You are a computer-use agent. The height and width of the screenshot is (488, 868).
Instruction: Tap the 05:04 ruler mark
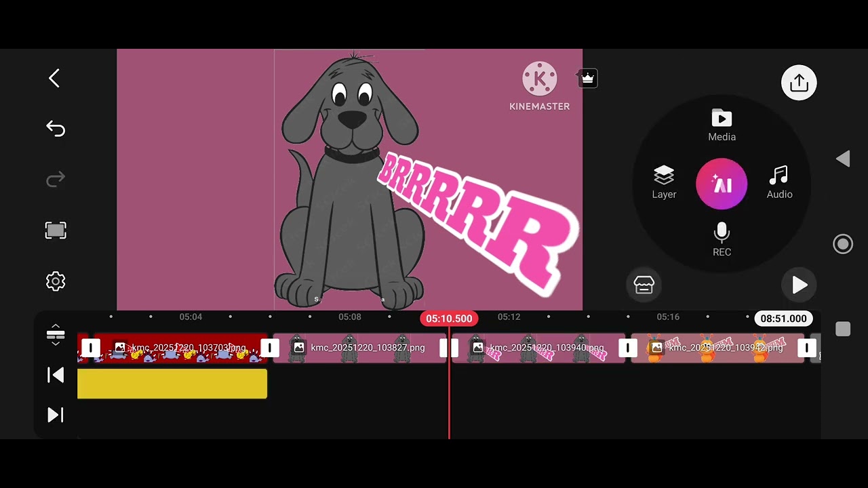[191, 317]
